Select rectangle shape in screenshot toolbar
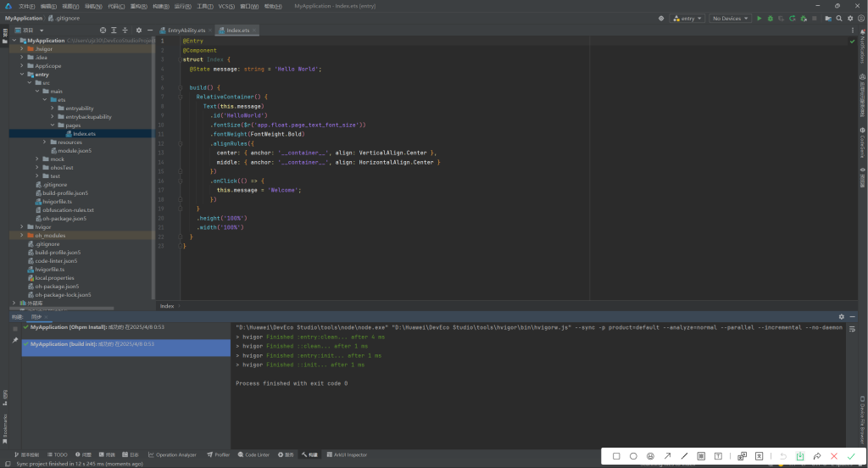Image resolution: width=868 pixels, height=468 pixels. pos(616,456)
